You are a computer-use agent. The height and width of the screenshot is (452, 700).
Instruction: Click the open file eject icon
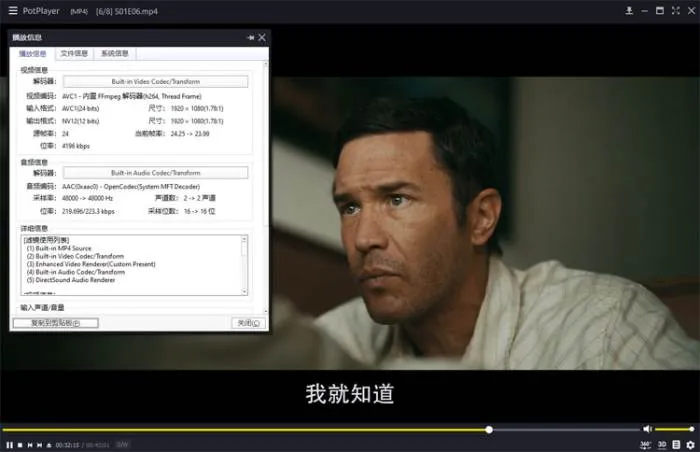coord(49,444)
